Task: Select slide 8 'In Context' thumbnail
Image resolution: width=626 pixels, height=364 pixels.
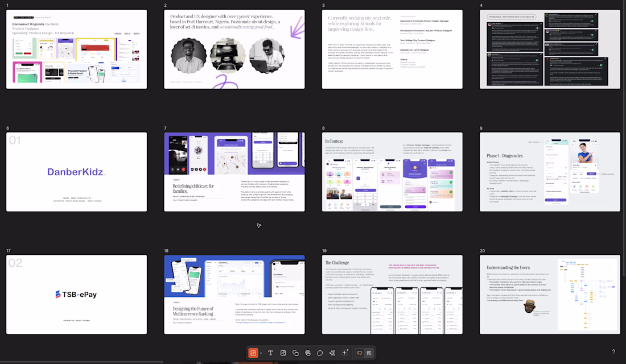Action: pyautogui.click(x=393, y=172)
